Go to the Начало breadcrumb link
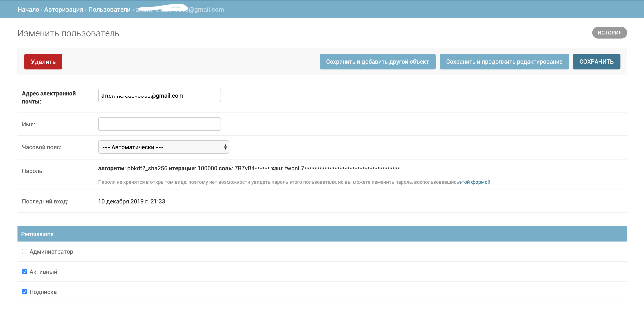Viewport: 644px width, 313px height. tap(28, 9)
